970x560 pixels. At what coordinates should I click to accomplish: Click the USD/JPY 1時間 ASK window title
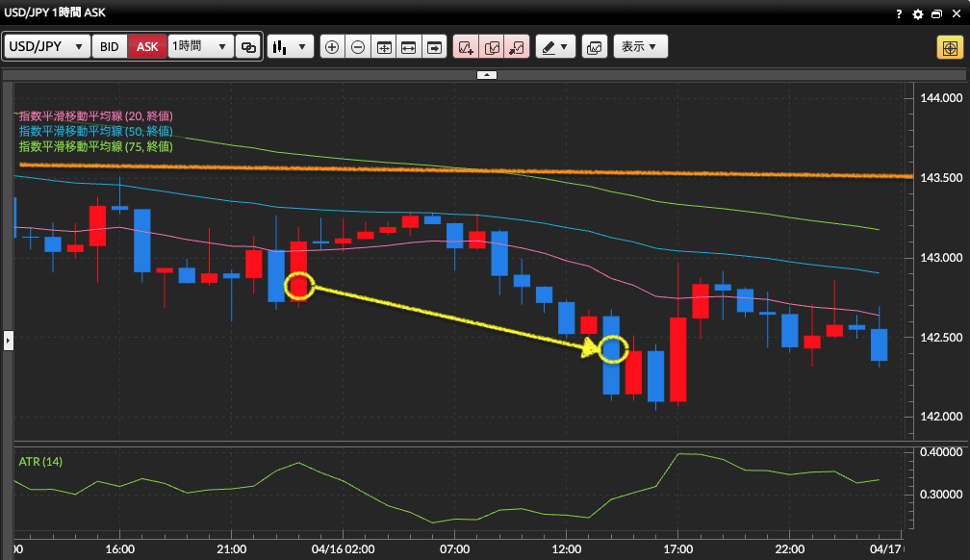[x=55, y=13]
